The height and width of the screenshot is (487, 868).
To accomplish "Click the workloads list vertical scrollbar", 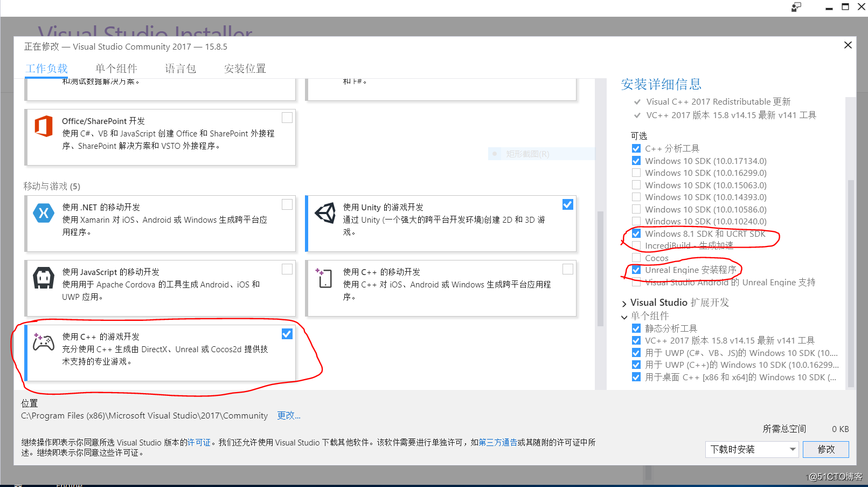I will (x=600, y=269).
